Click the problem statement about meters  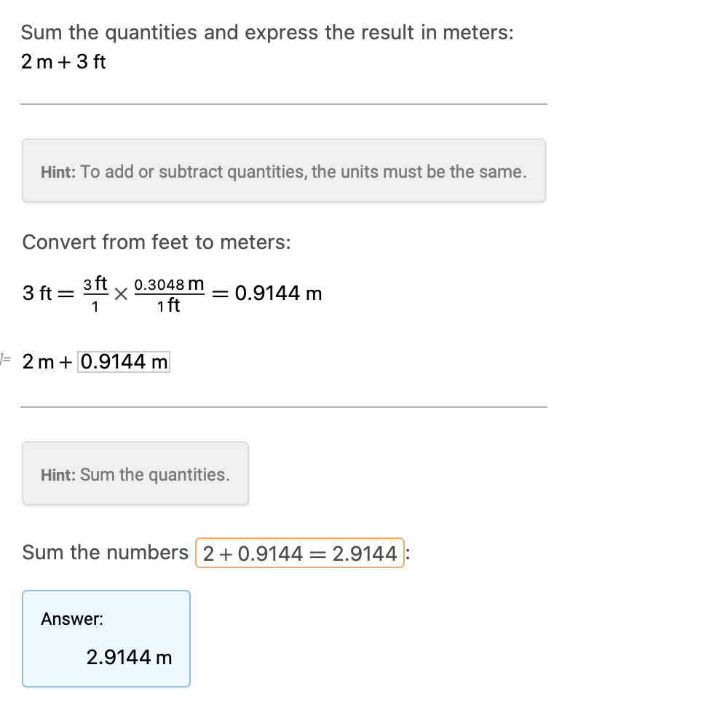(267, 33)
